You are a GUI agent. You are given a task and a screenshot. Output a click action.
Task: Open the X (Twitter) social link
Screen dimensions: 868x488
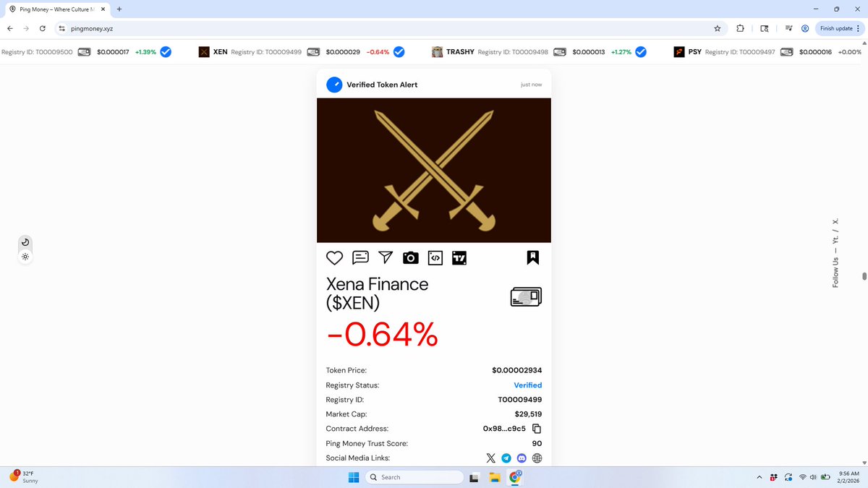pyautogui.click(x=491, y=458)
